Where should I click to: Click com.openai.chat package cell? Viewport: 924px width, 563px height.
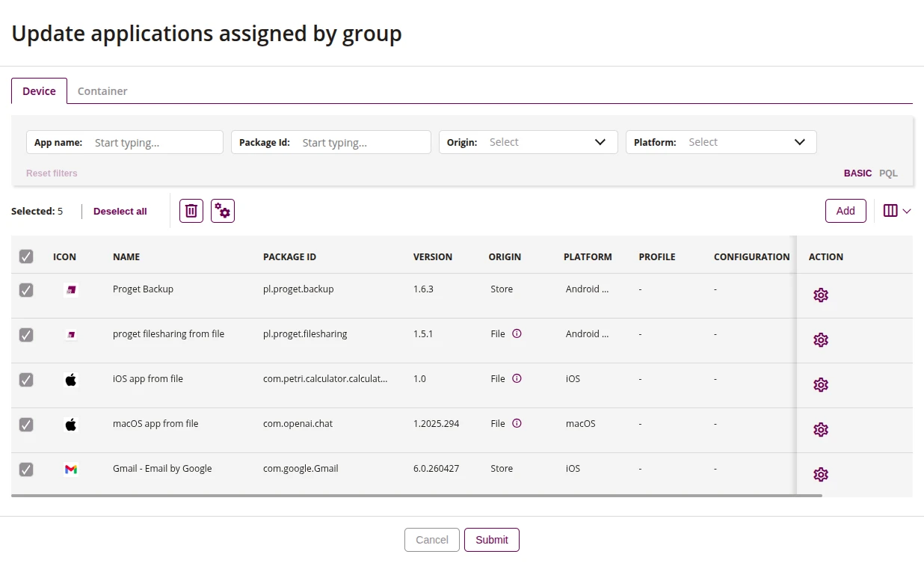(298, 423)
